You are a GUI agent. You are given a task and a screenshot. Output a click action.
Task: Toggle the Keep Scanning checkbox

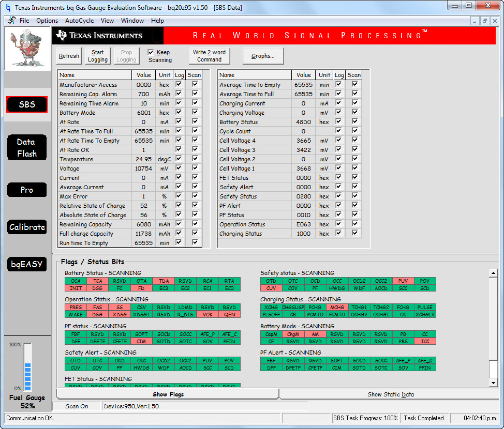click(x=151, y=52)
